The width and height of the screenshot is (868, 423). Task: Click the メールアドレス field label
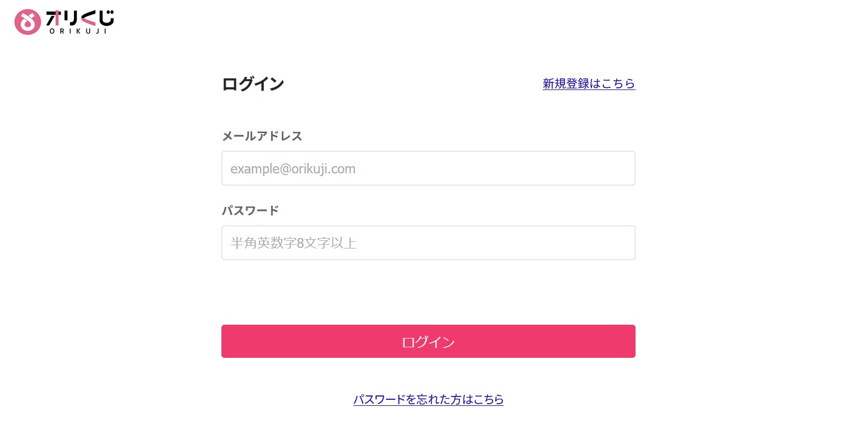[x=262, y=136]
